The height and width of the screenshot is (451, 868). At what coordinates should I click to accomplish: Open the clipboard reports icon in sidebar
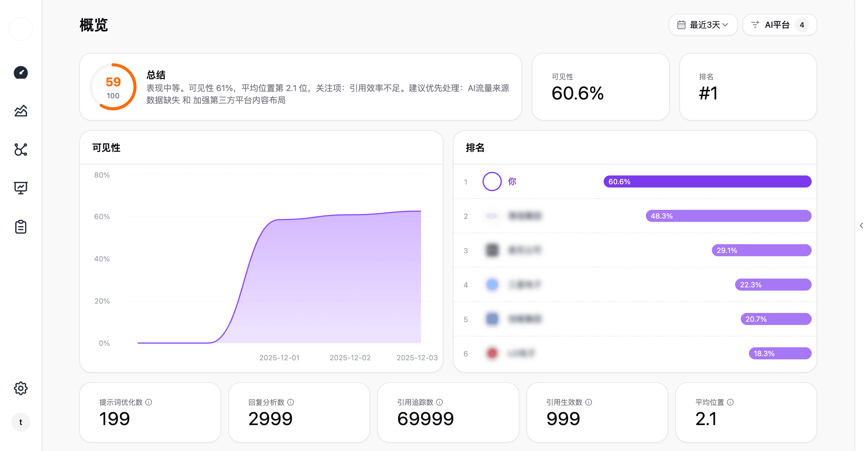click(20, 226)
